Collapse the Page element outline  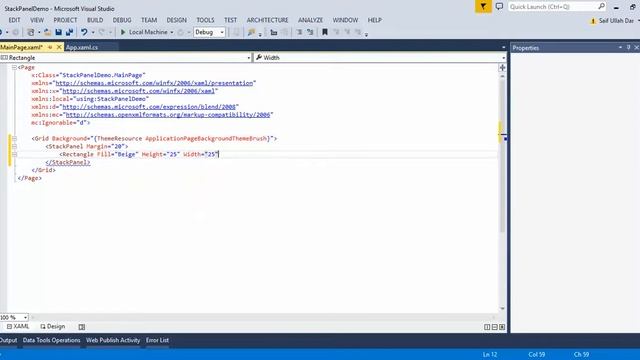tap(14, 67)
